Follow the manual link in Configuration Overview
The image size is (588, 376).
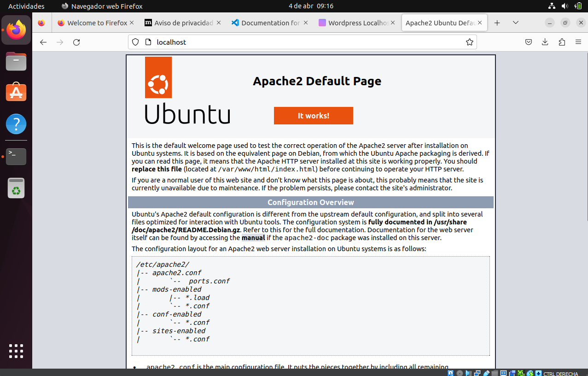253,238
